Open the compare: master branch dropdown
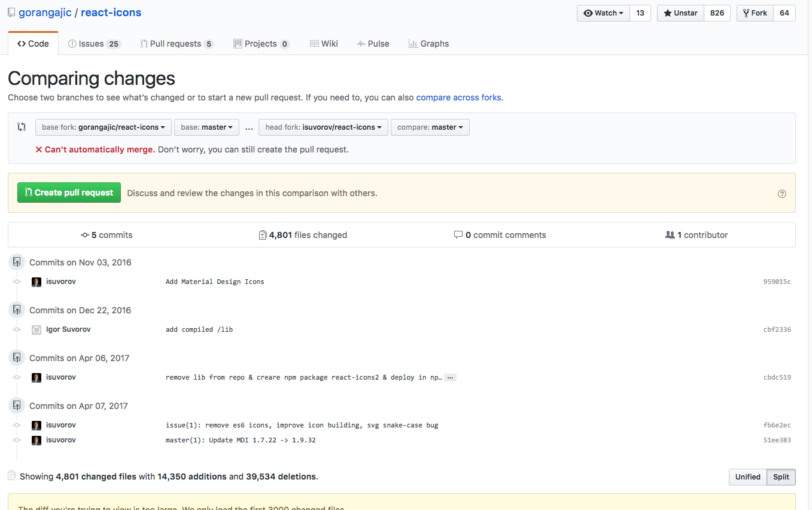 coord(430,127)
